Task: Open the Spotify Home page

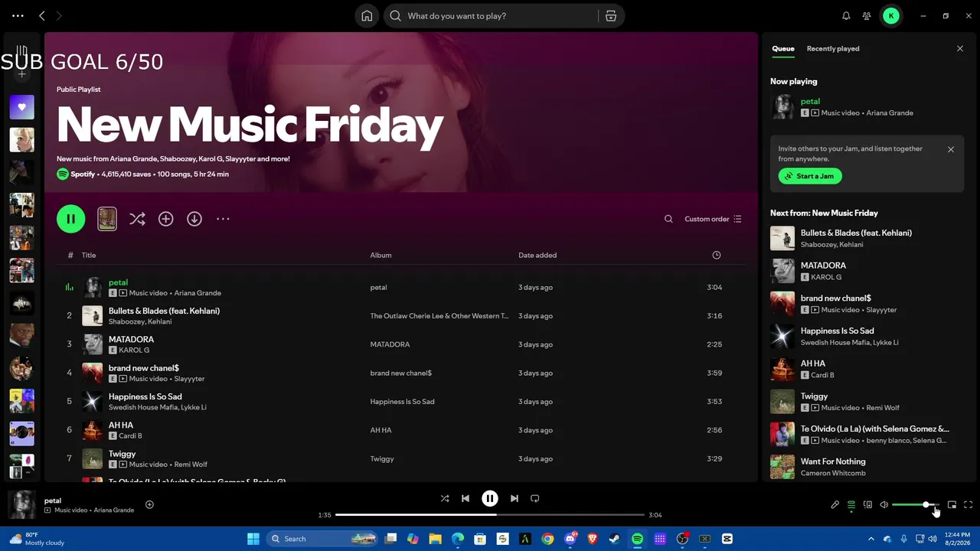Action: pos(367,16)
